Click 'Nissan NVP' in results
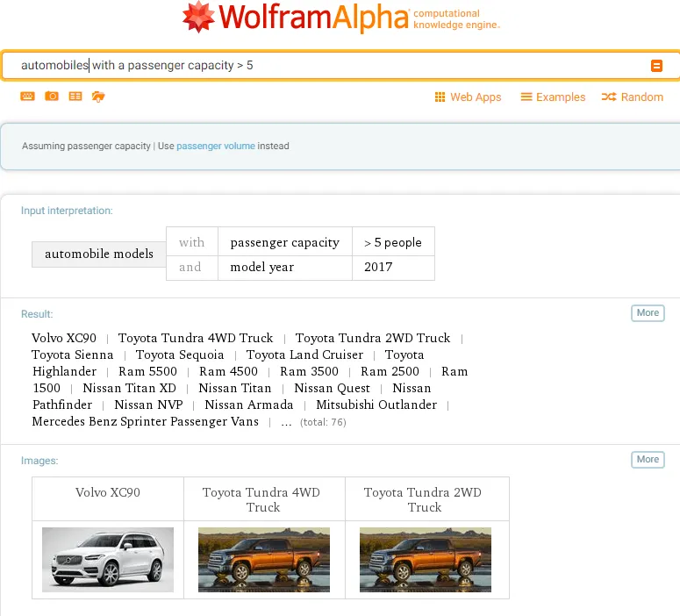This screenshot has width=680, height=616. coord(149,405)
